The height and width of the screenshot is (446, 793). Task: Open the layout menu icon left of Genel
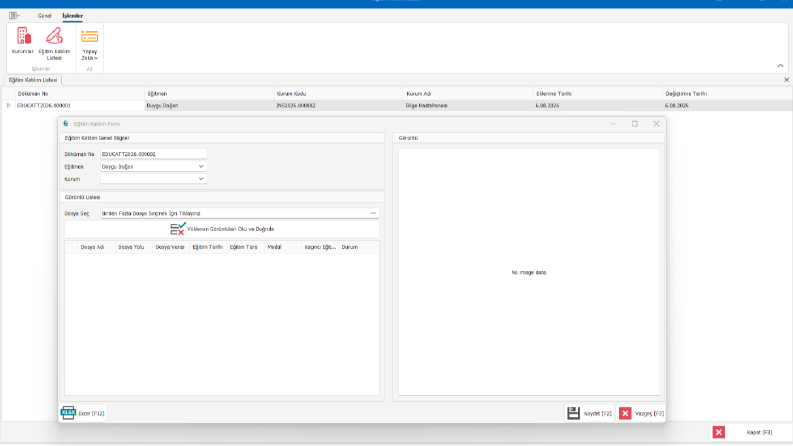pyautogui.click(x=14, y=16)
